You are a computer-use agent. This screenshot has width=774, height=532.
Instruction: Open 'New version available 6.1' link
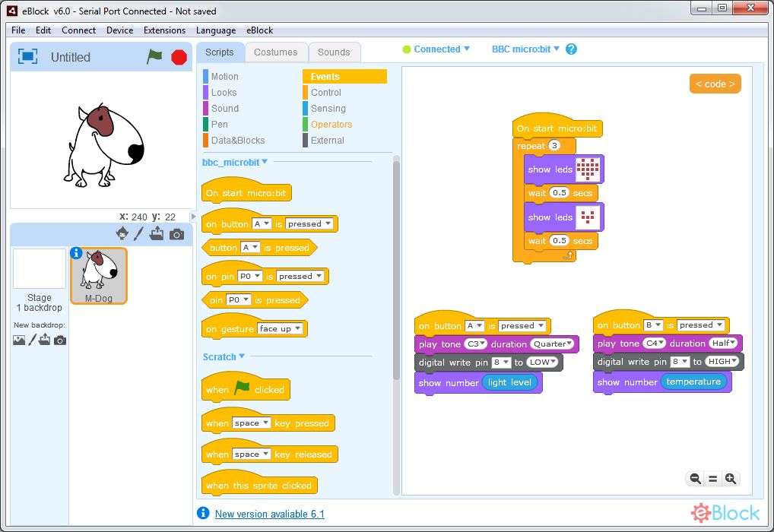click(269, 514)
